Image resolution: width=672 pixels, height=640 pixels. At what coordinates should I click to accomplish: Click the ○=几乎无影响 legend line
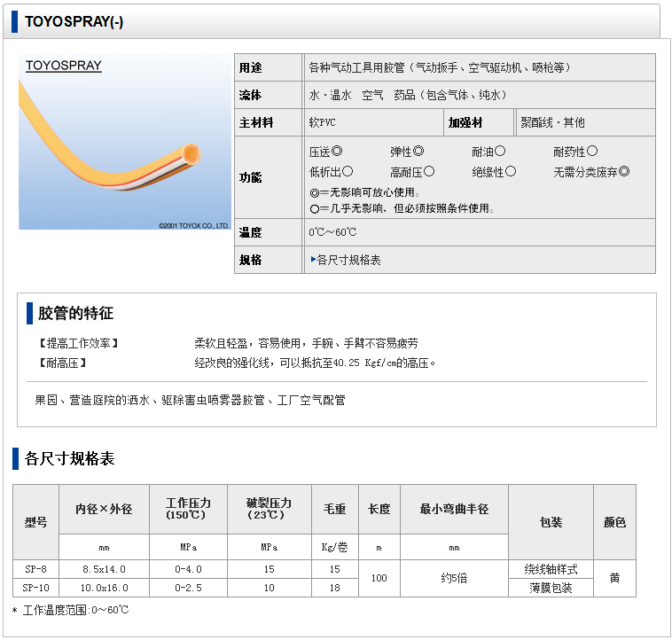pyautogui.click(x=402, y=208)
